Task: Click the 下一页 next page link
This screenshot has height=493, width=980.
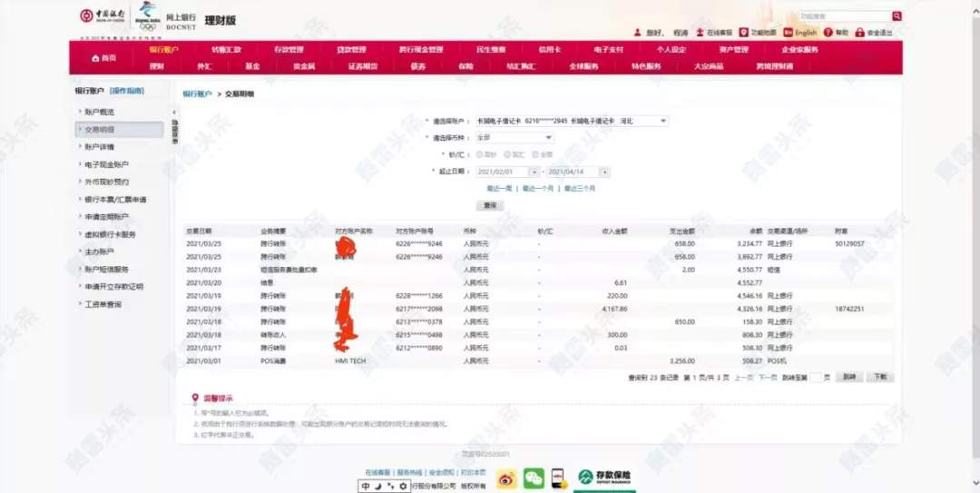Action: (x=768, y=378)
